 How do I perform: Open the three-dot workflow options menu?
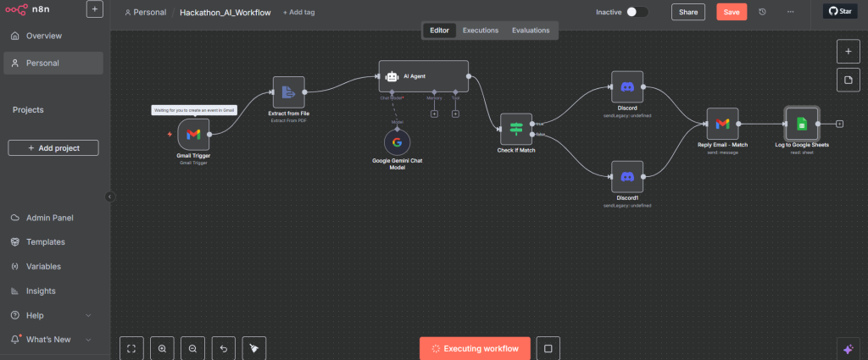click(790, 12)
